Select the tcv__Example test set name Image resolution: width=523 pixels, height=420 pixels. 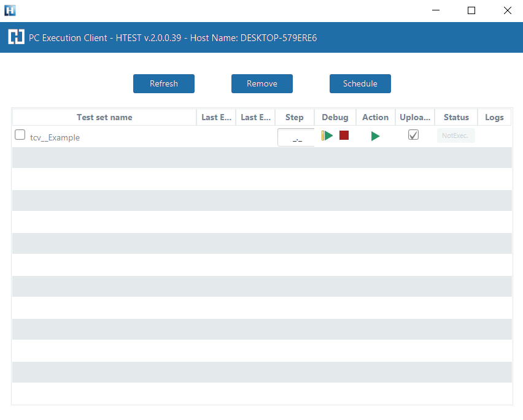(55, 137)
